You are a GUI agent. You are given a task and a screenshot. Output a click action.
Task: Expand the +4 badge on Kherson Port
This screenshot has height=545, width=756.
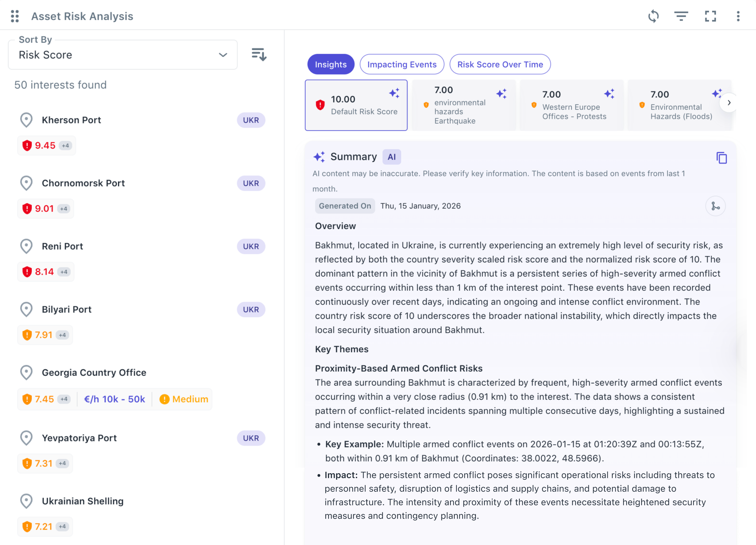click(65, 146)
